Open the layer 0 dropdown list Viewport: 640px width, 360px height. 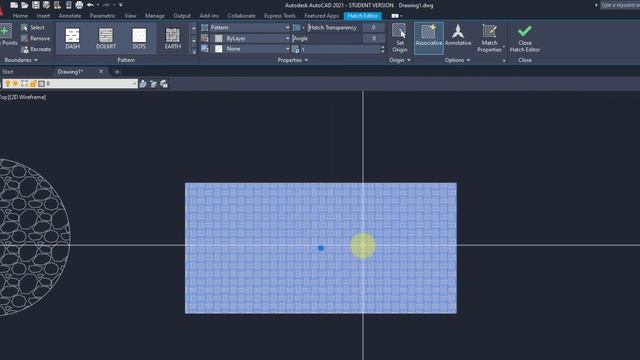70,84
